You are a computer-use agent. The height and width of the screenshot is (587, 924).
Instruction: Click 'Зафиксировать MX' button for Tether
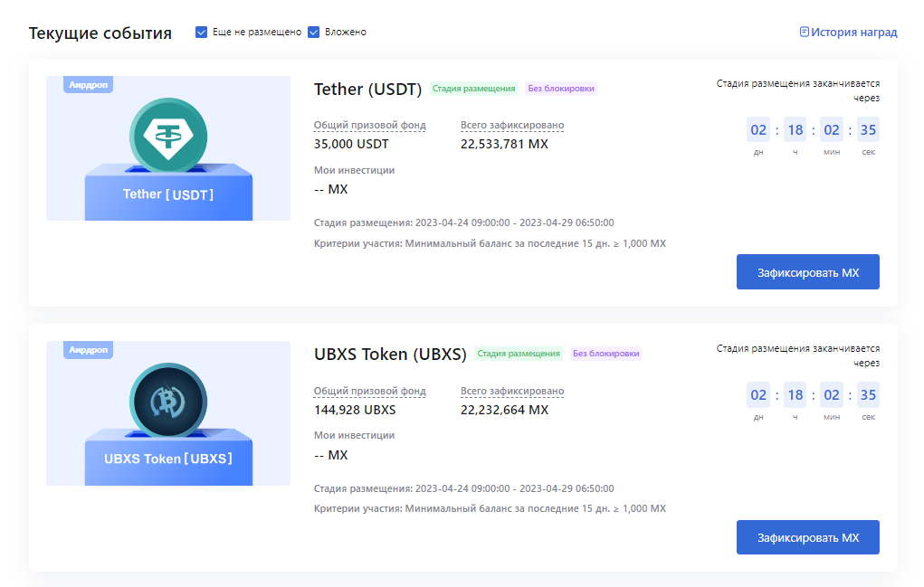click(808, 272)
